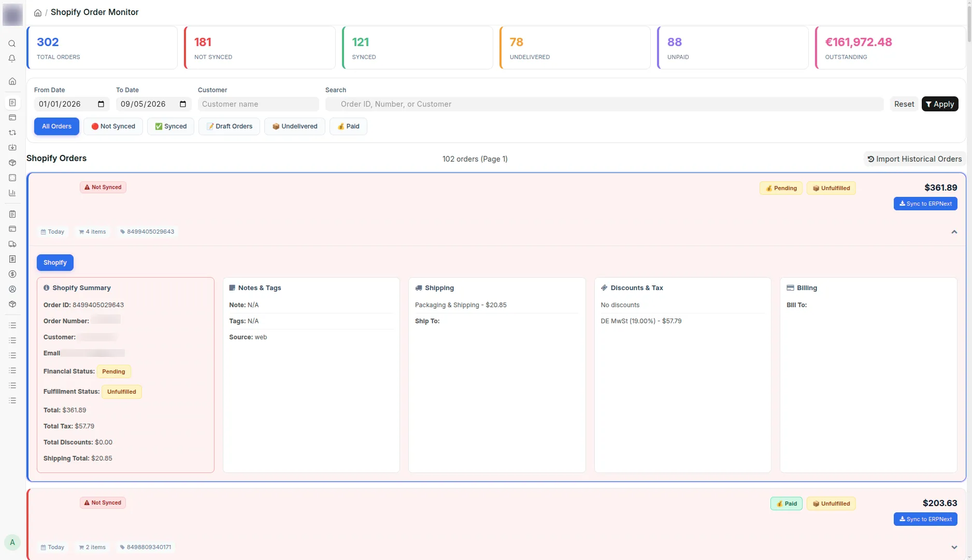Viewport: 972px width, 560px height.
Task: Click the 302 Total Orders stat card
Action: 102,48
